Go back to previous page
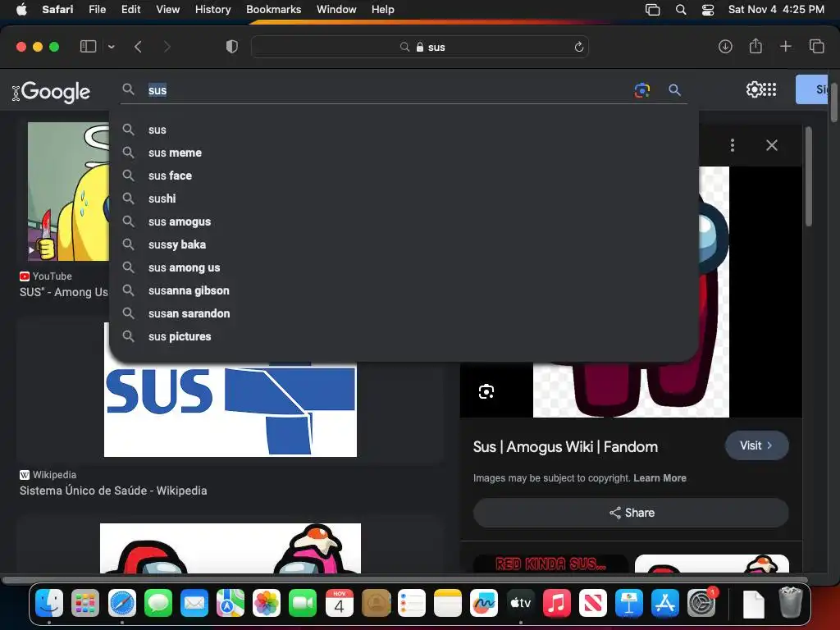The width and height of the screenshot is (840, 630). pyautogui.click(x=138, y=47)
